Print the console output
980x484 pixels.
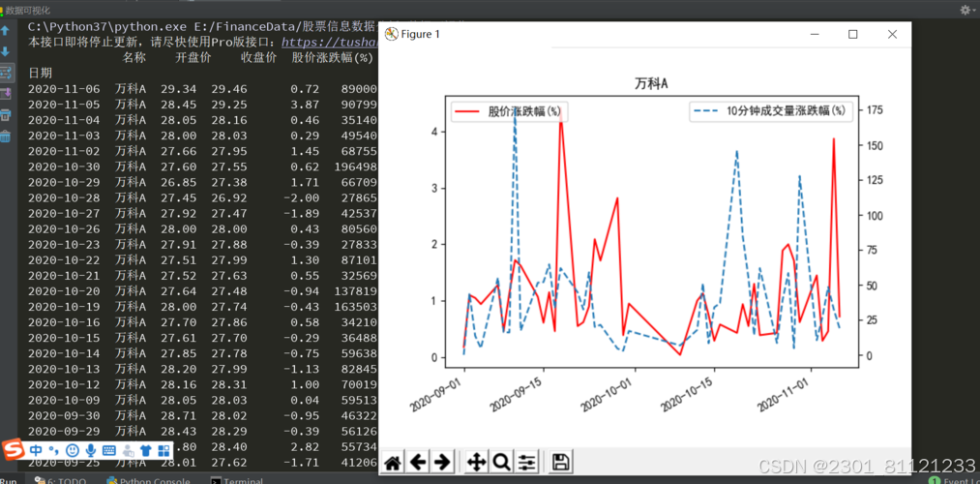(x=6, y=115)
